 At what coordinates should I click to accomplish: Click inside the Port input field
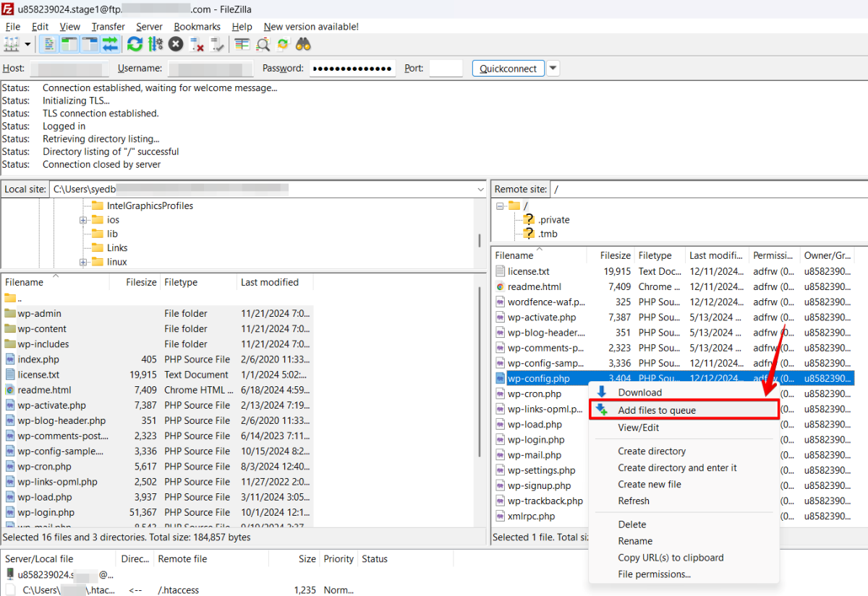click(446, 68)
